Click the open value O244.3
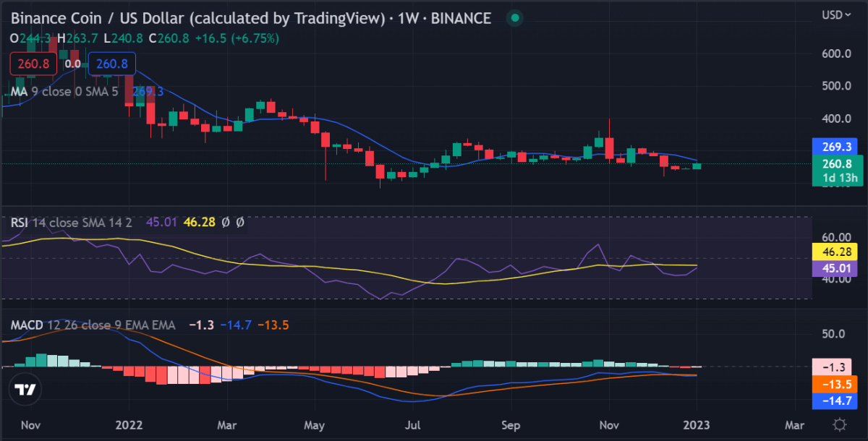The height and width of the screenshot is (441, 868). (30, 38)
